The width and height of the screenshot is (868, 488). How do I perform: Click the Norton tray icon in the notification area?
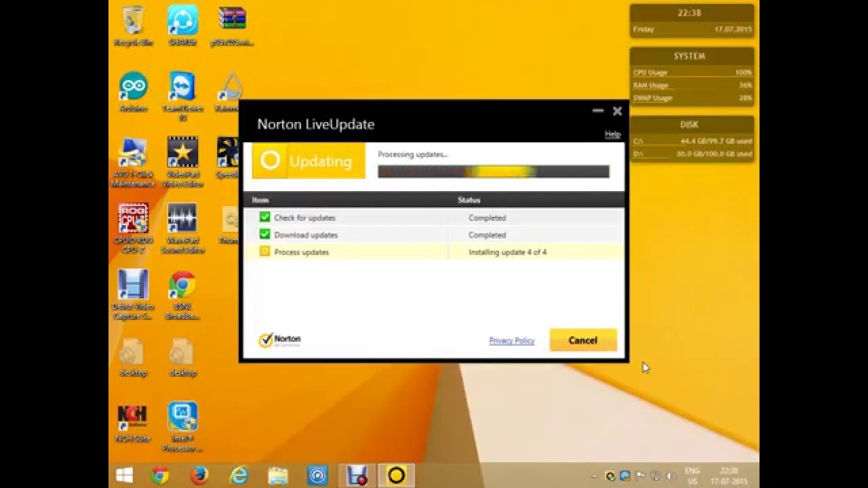[x=610, y=476]
